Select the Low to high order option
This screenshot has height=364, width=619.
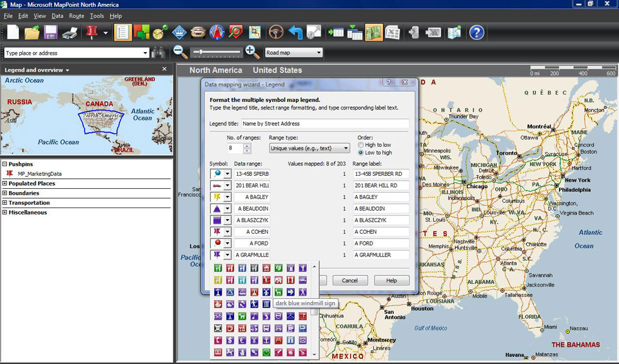(x=361, y=153)
